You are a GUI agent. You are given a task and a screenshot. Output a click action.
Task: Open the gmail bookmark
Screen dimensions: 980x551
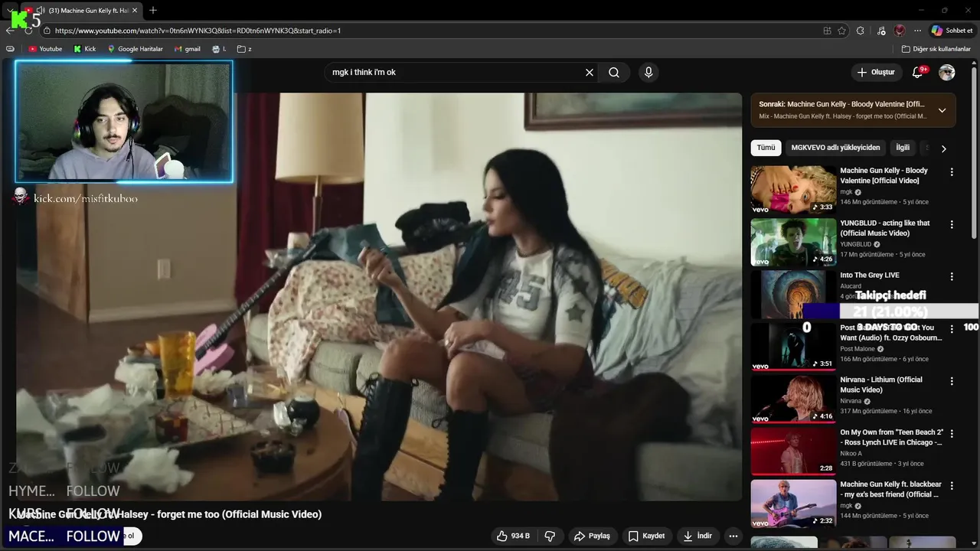pos(188,49)
